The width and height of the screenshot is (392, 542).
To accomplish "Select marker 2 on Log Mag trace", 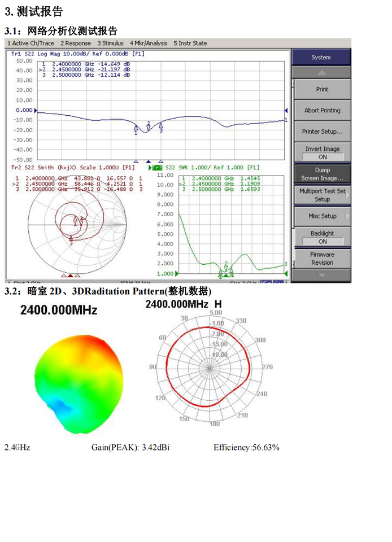I will [149, 126].
